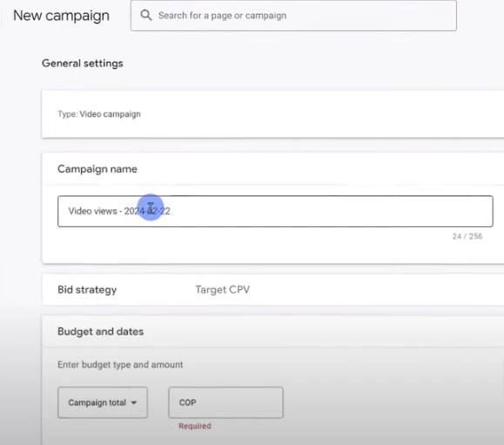The height and width of the screenshot is (445, 504).
Task: Focus the 'Search for a page or campaign' box
Action: (293, 16)
